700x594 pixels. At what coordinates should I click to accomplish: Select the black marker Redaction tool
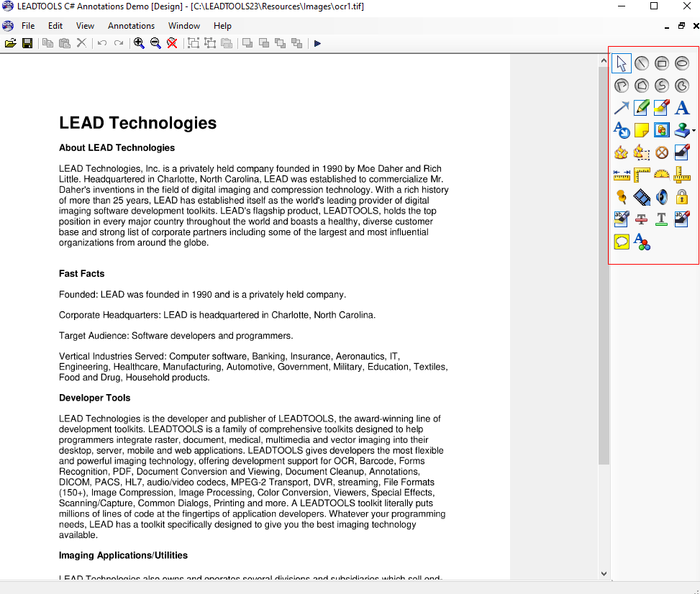point(682,152)
